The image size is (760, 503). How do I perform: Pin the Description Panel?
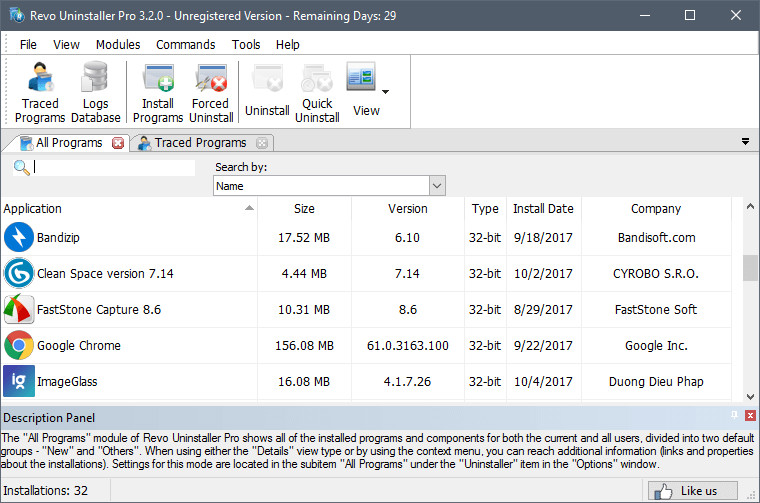point(734,415)
